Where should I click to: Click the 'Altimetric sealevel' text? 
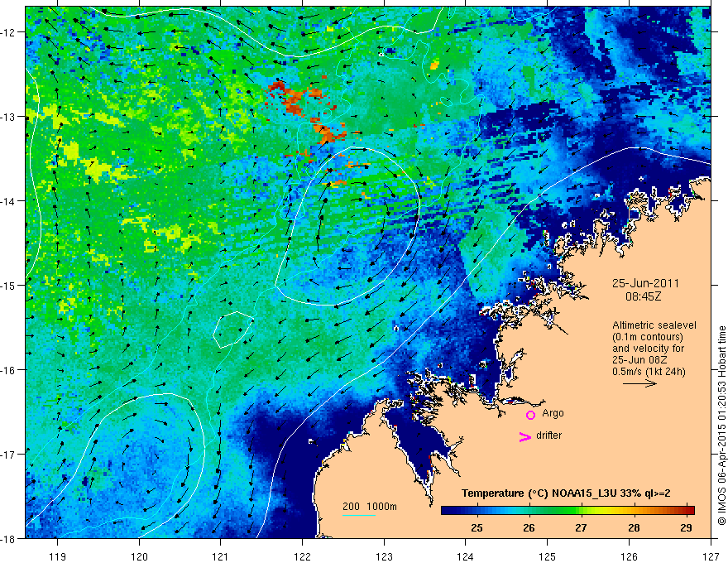(654, 325)
